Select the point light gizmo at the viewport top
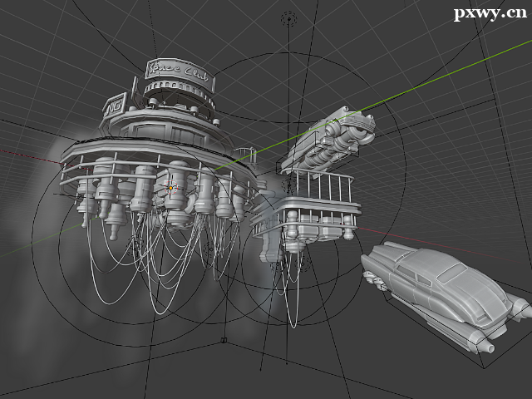 coord(288,19)
